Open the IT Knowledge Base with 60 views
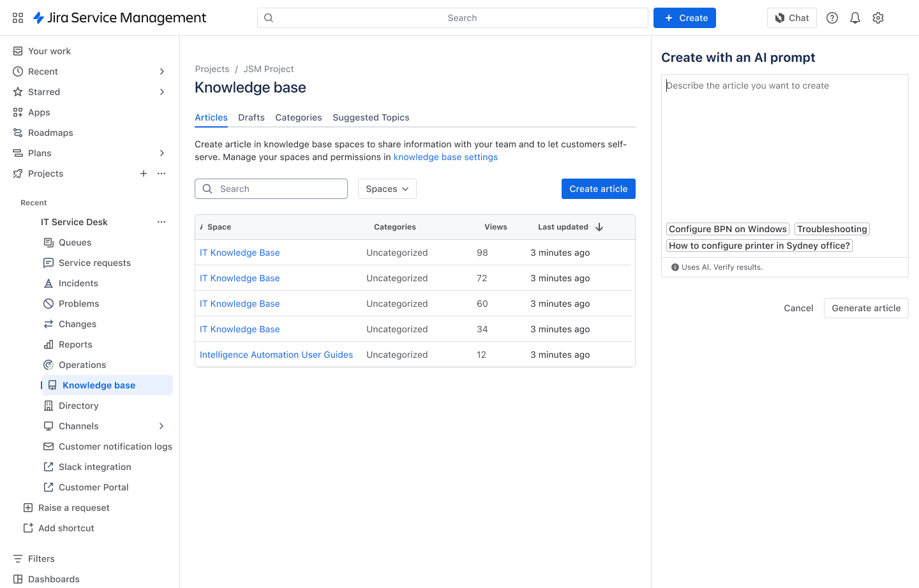The image size is (919, 588). coord(240,304)
